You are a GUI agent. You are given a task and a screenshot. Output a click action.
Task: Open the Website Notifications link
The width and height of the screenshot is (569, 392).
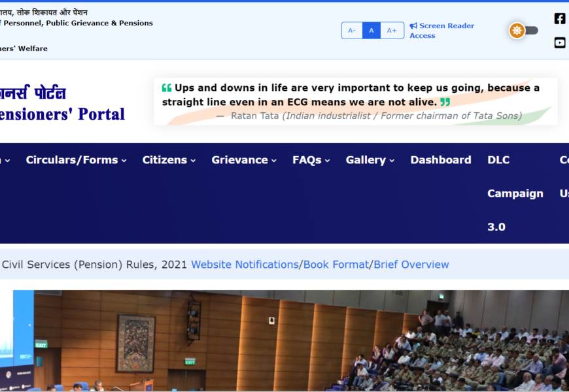pos(245,265)
